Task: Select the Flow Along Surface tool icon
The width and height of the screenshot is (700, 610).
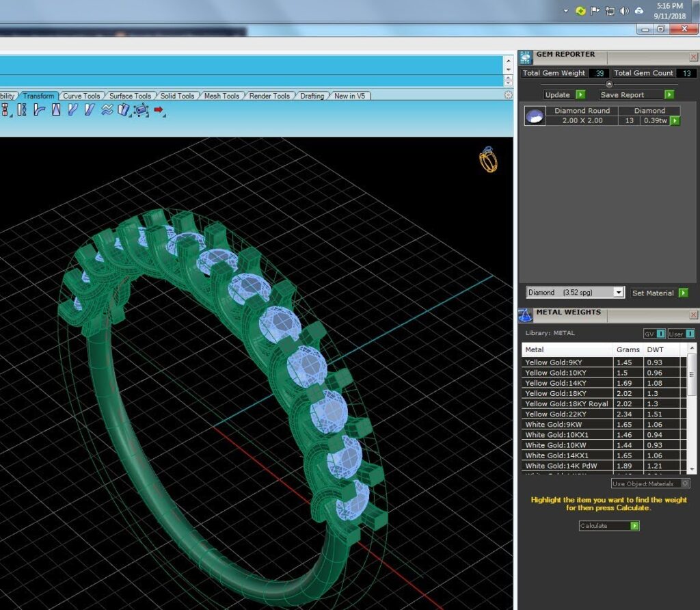Action: 124,110
